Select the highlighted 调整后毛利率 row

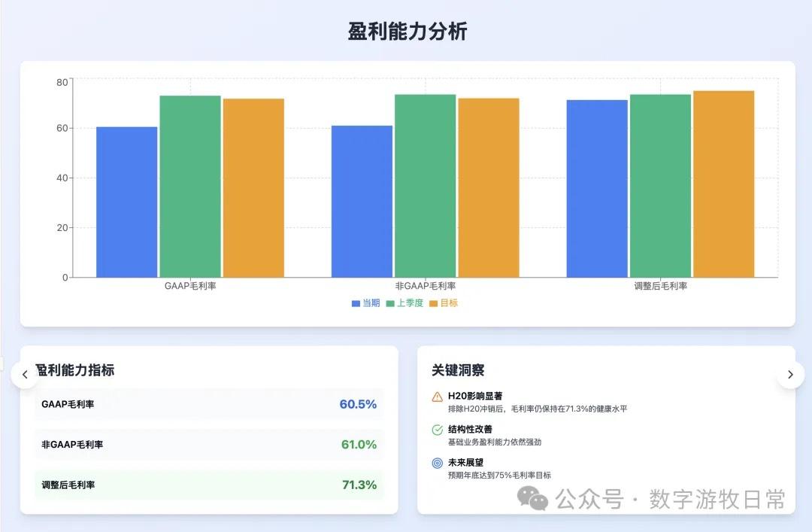(x=209, y=485)
